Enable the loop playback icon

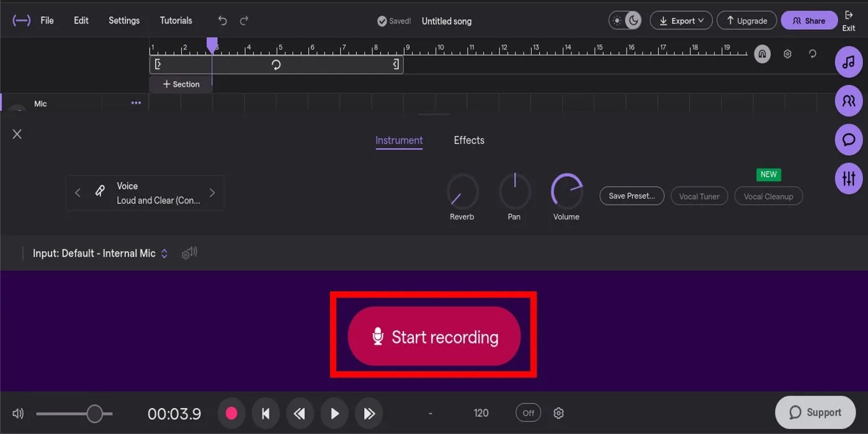[x=812, y=54]
